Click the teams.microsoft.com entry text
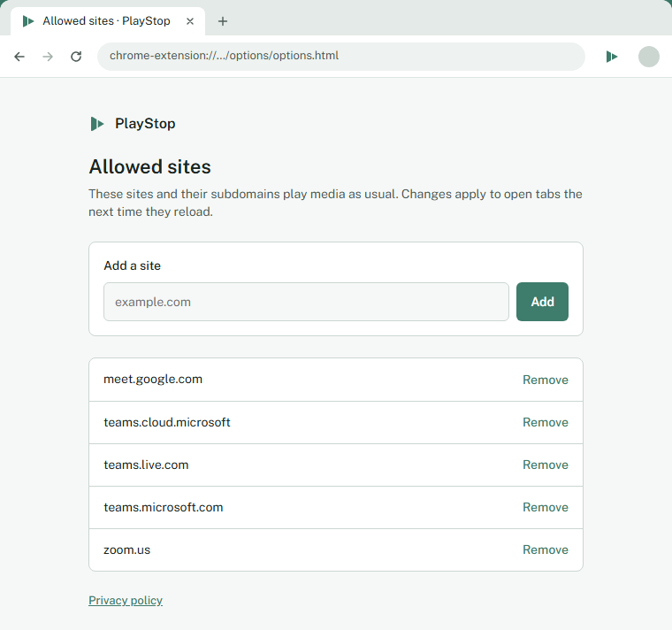The height and width of the screenshot is (630, 672). (164, 507)
